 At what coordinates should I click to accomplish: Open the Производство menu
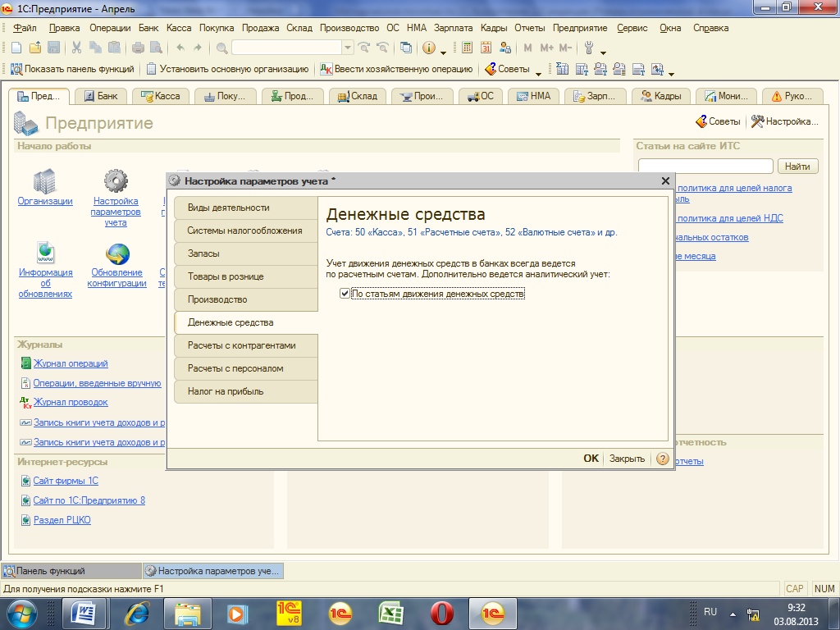[349, 28]
